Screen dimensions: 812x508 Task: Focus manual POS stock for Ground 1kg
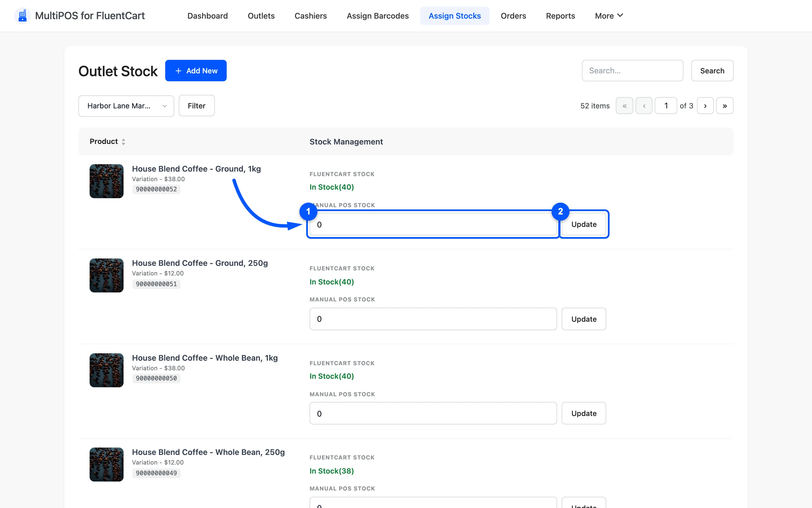pyautogui.click(x=433, y=224)
